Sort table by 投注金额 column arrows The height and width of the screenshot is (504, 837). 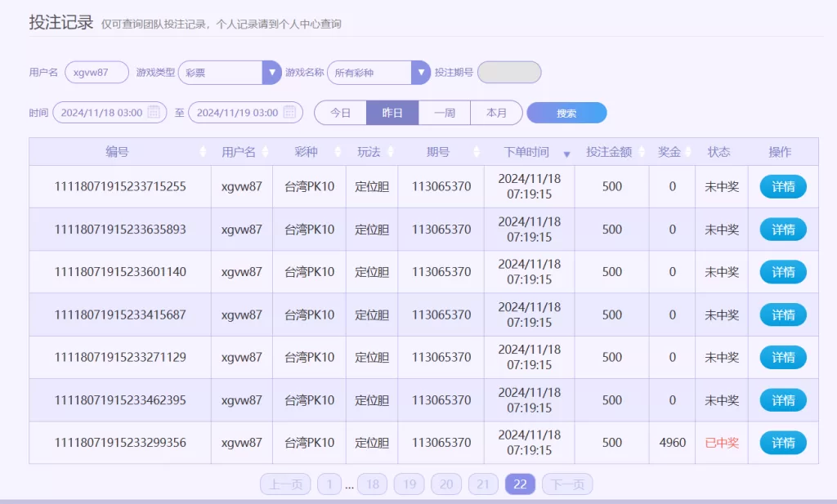pos(642,152)
